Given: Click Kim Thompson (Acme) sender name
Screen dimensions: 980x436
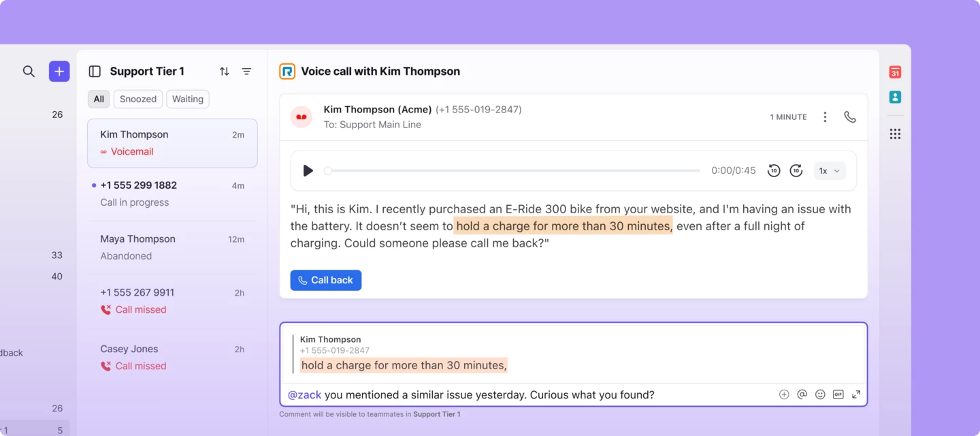Looking at the screenshot, I should point(378,110).
